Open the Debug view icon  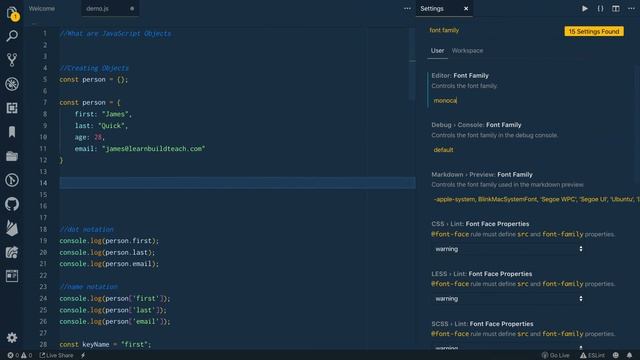click(x=12, y=84)
